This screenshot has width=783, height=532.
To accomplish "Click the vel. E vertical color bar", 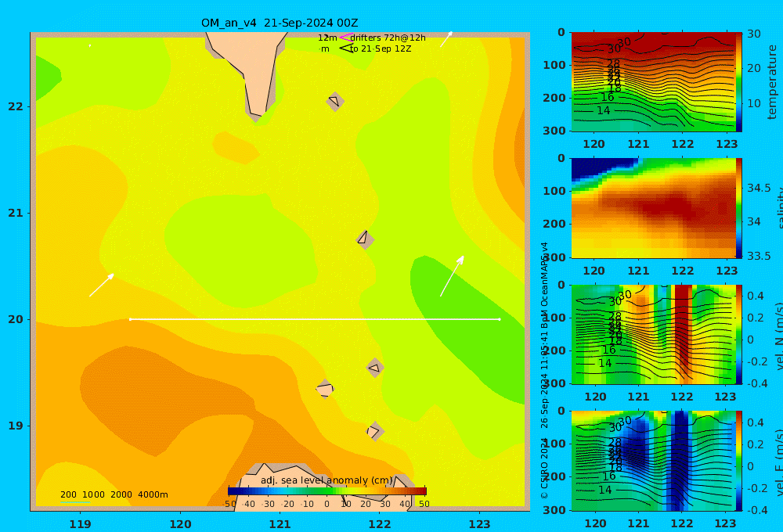I will point(739,461).
